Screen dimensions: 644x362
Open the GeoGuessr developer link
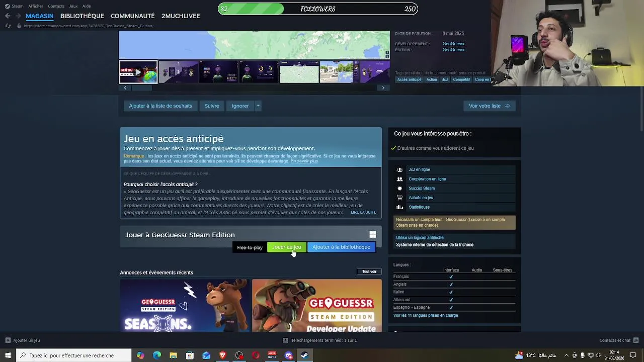tap(453, 44)
